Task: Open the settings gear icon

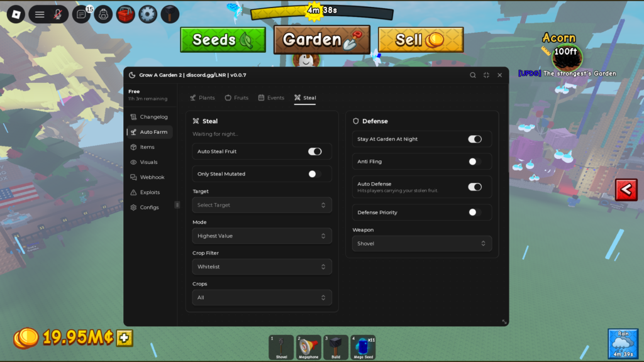Action: click(x=148, y=14)
